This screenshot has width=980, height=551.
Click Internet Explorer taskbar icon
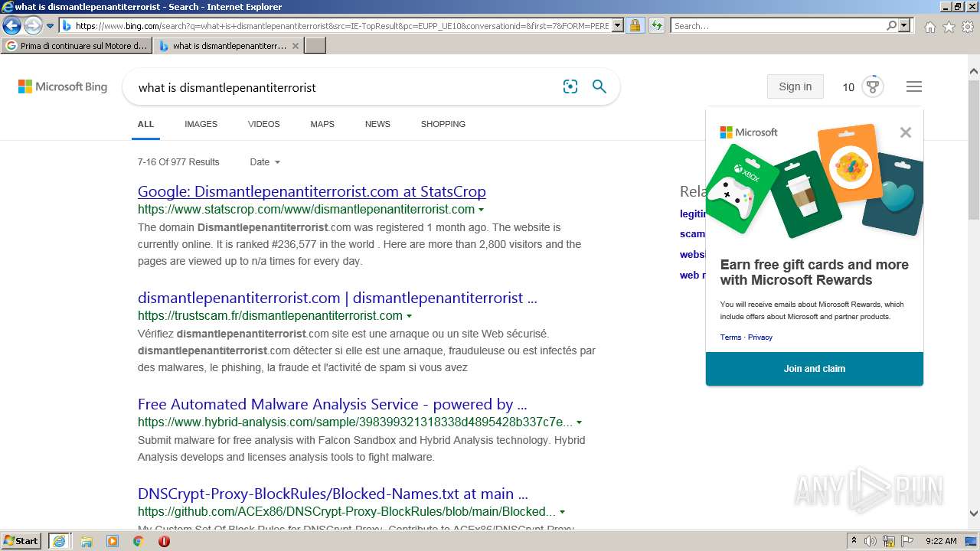(59, 541)
